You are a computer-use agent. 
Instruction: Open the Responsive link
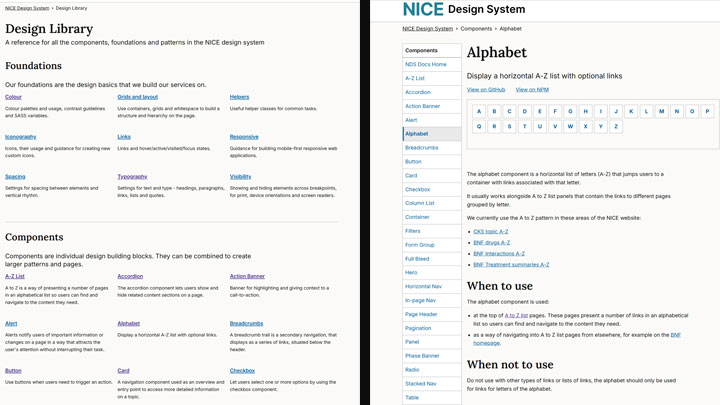coord(244,137)
